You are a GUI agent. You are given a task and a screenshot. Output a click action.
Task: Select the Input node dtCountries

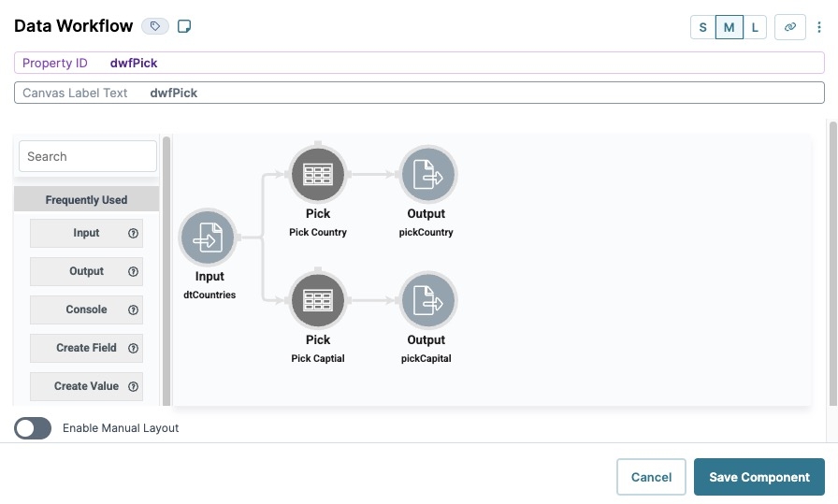208,238
